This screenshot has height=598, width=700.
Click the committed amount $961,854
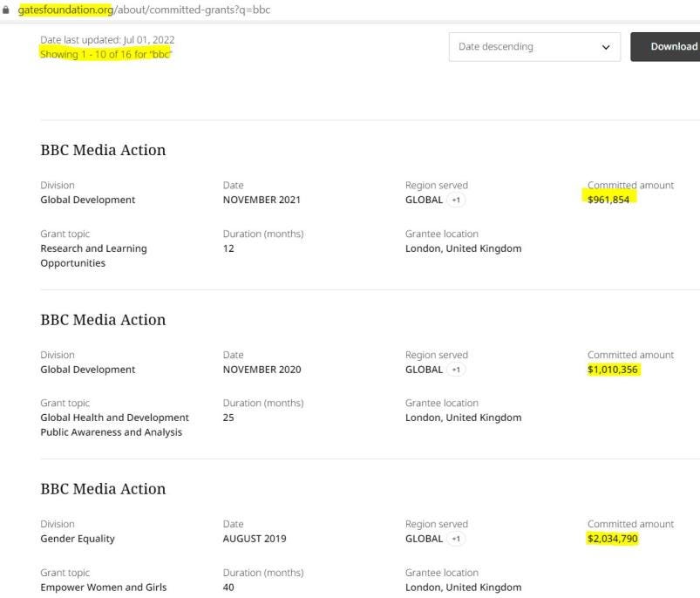608,200
